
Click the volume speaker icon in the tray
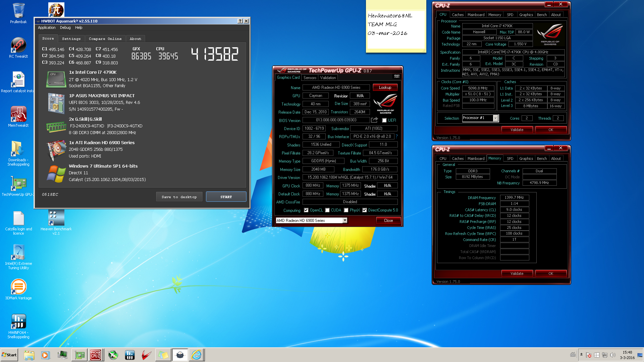[613, 355]
